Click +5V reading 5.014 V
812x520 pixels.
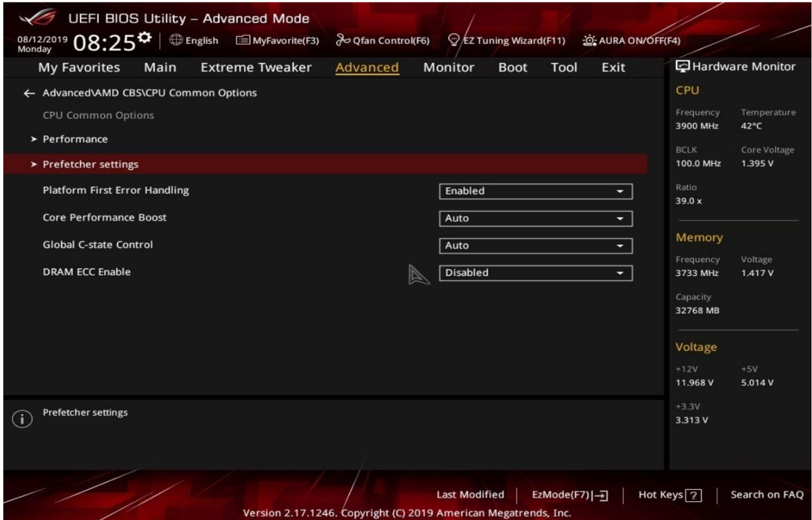(x=757, y=382)
